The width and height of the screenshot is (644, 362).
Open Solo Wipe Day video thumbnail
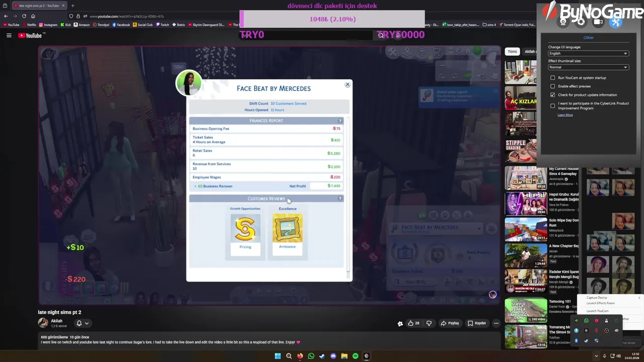(526, 229)
